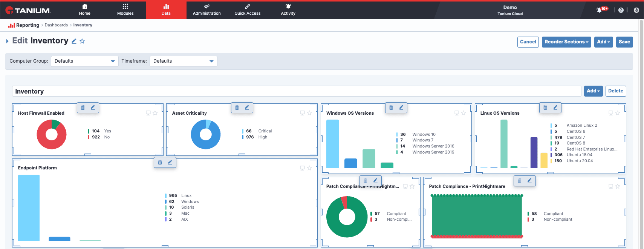Expand the triangle beside Edit Inventory

[7, 41]
